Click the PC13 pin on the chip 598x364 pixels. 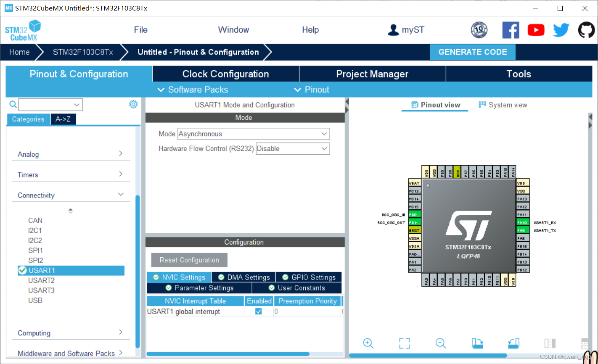pos(415,191)
